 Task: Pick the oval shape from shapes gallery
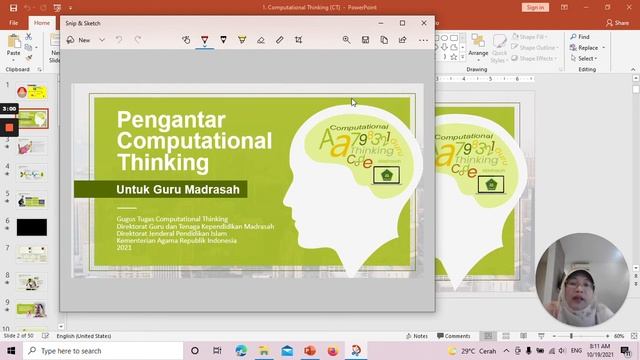click(x=444, y=38)
